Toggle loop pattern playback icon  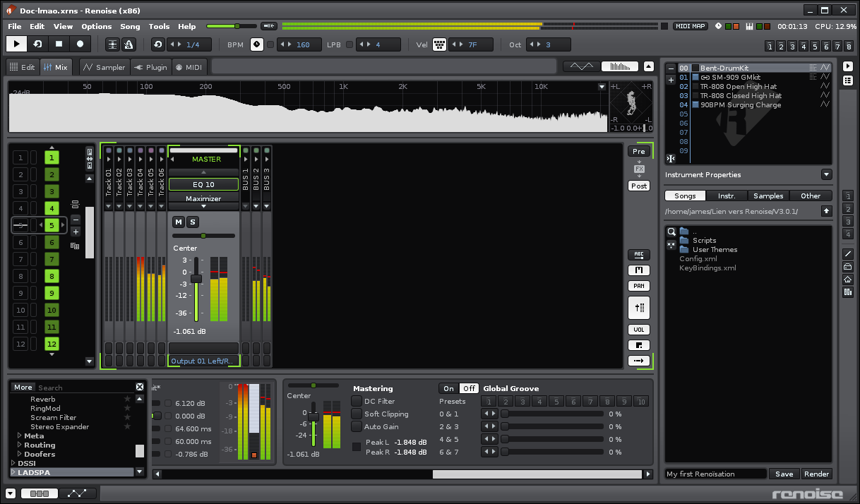point(37,44)
